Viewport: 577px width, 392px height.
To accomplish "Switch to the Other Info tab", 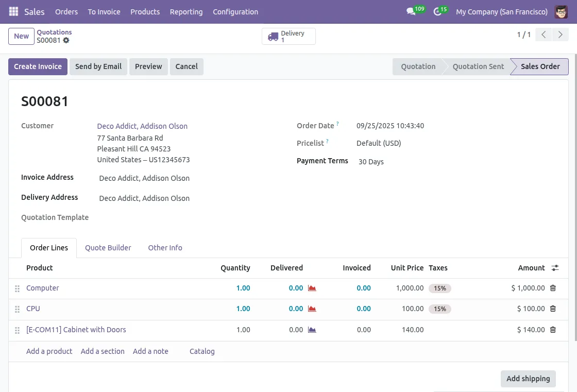I will pos(165,248).
